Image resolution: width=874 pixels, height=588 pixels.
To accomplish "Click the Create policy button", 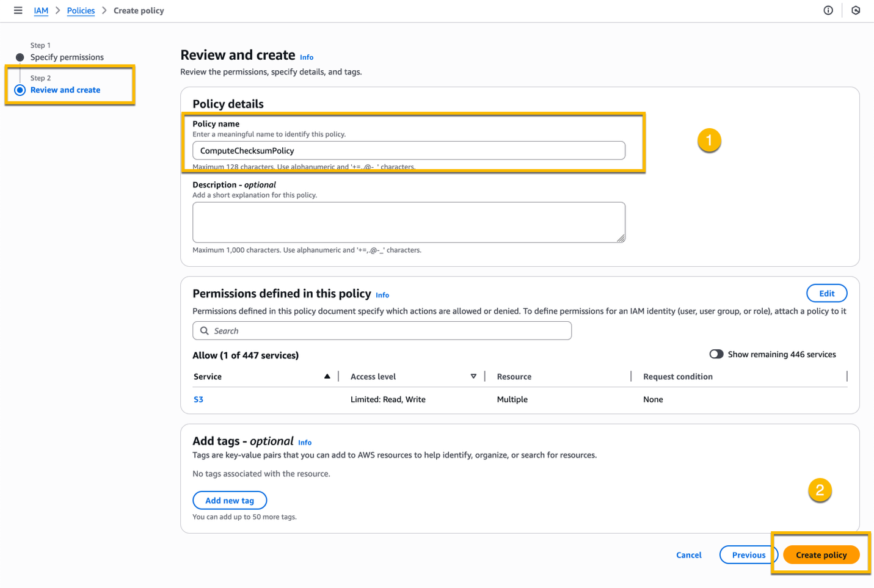I will 821,554.
